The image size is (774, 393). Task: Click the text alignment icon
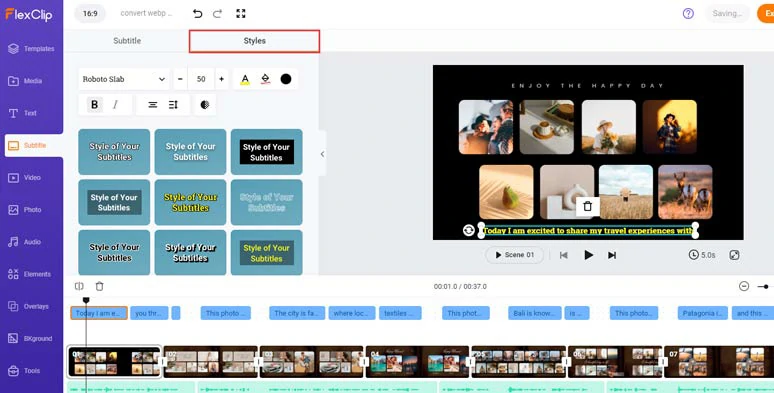click(153, 105)
